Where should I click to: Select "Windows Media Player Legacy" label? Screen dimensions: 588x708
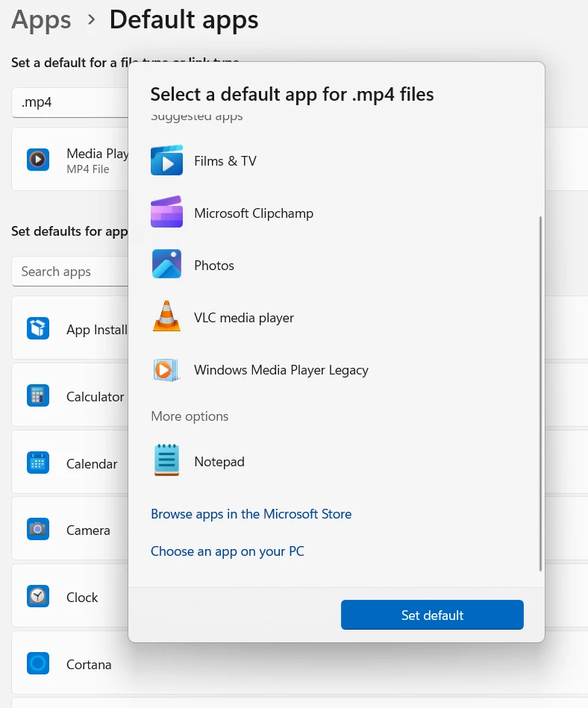point(281,370)
